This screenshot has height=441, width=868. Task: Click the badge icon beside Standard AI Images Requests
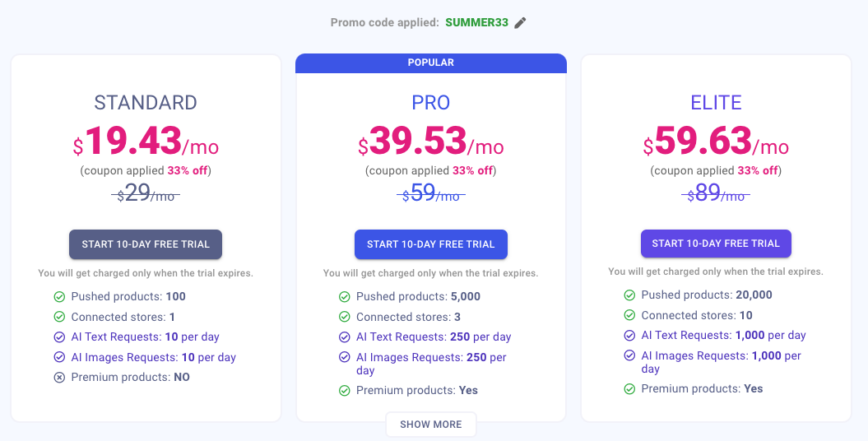point(59,358)
